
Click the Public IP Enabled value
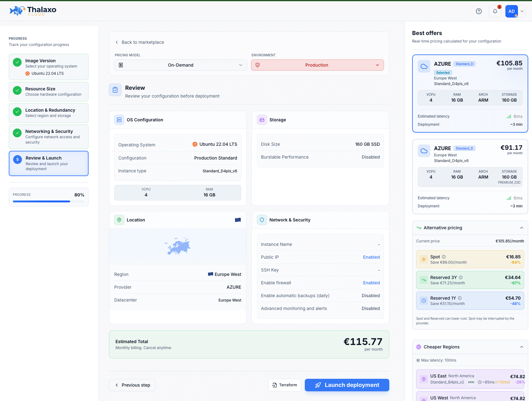coord(371,257)
